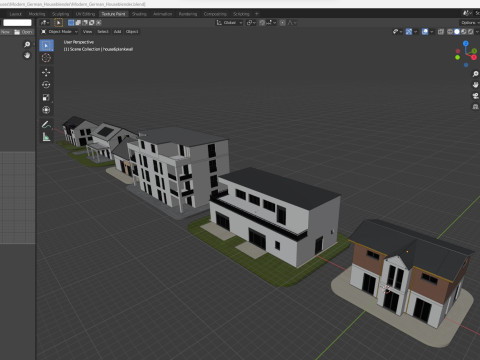Choose extend selection mode icon
The width and height of the screenshot is (480, 360).
[x=78, y=23]
